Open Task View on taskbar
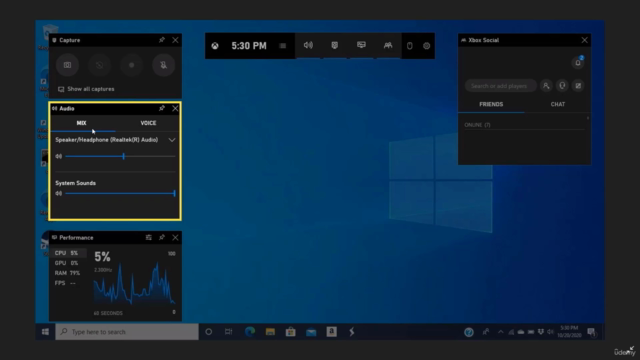This screenshot has height=360, width=640. click(229, 332)
